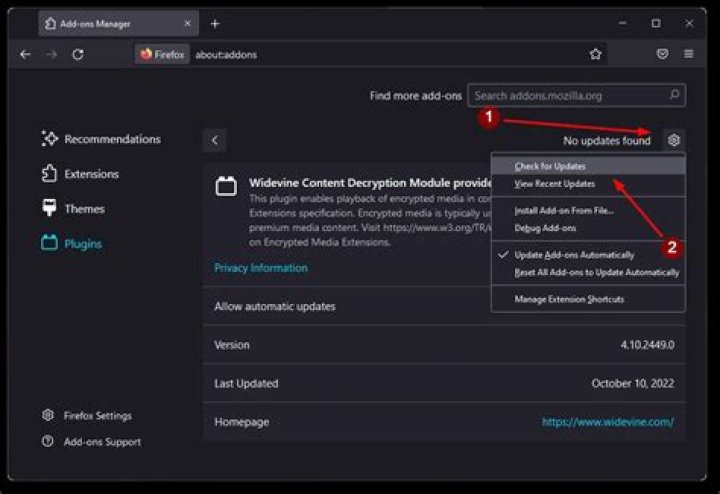Click the Last Updated label
This screenshot has height=494, width=720.
[246, 383]
